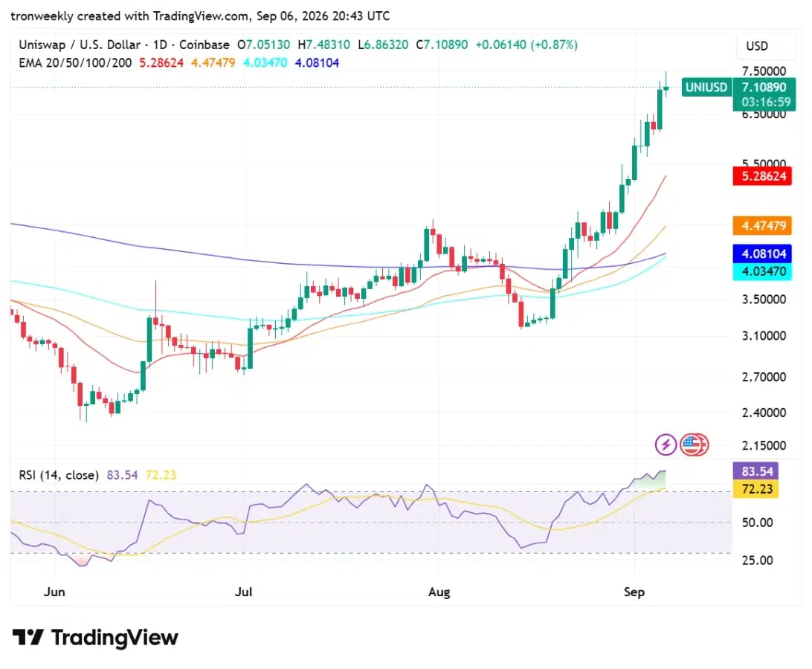Click the 2.70000 price axis label
Viewport: 812px width, 669px height.
(764, 377)
